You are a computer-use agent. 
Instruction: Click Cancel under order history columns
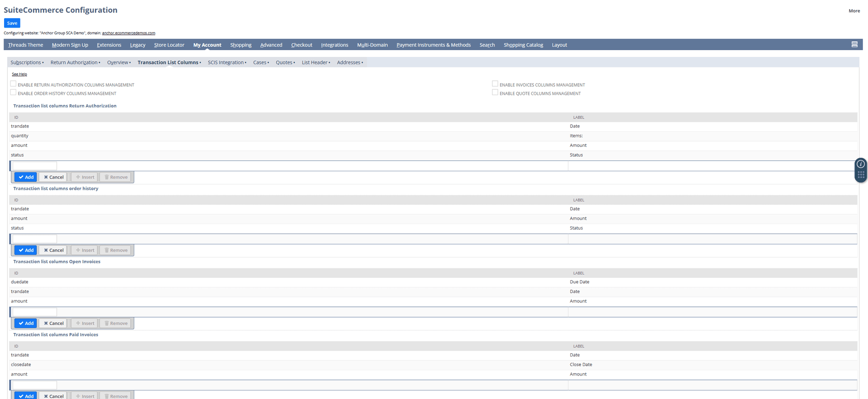(x=53, y=250)
